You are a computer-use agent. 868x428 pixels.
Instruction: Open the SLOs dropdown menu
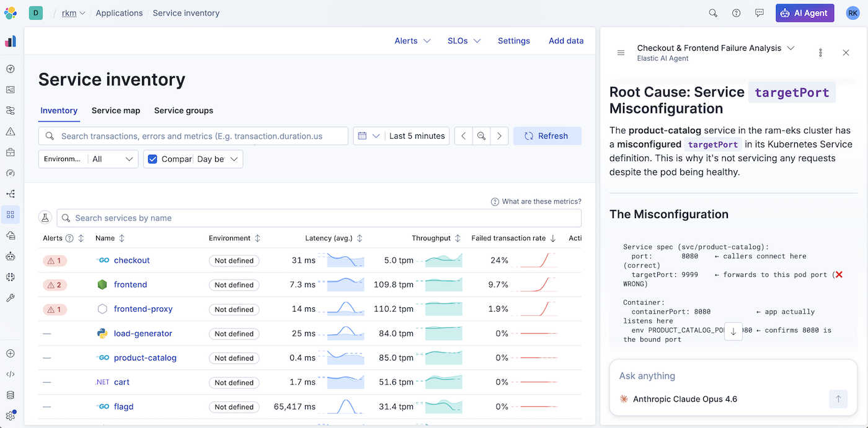click(464, 41)
